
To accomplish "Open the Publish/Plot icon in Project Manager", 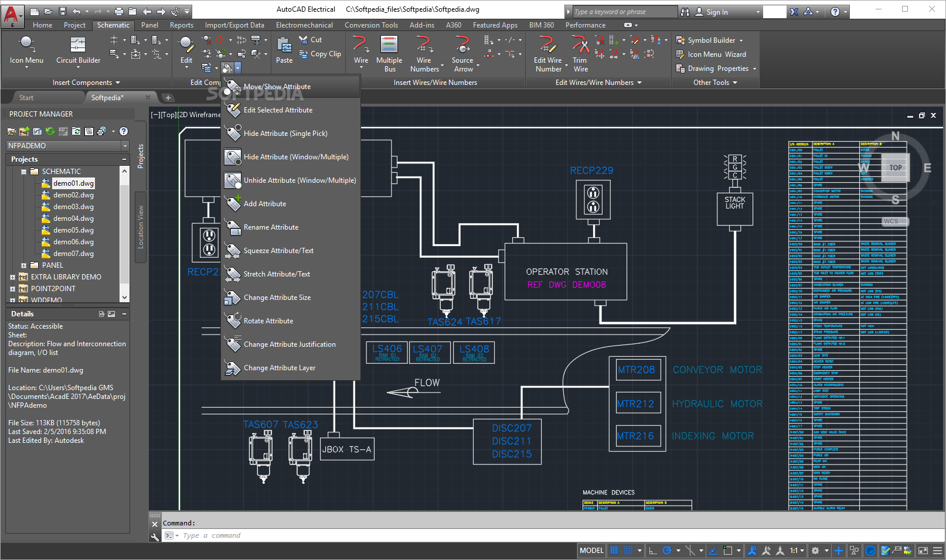I will pyautogui.click(x=101, y=131).
